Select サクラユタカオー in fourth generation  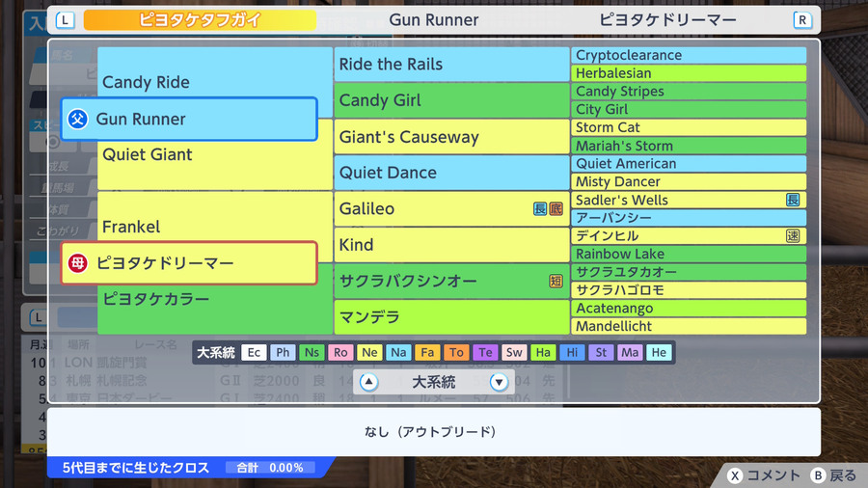click(689, 272)
